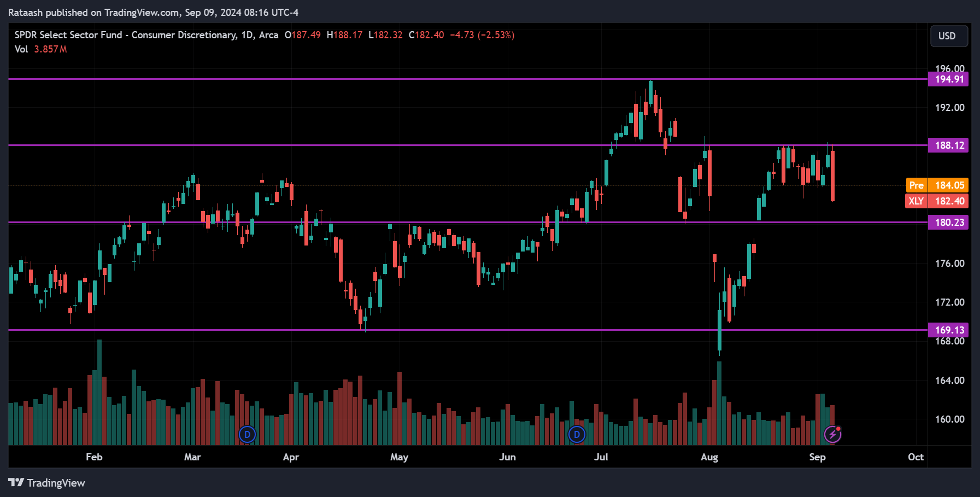Image resolution: width=980 pixels, height=497 pixels.
Task: Click the 164.00 price axis value
Action: [949, 381]
